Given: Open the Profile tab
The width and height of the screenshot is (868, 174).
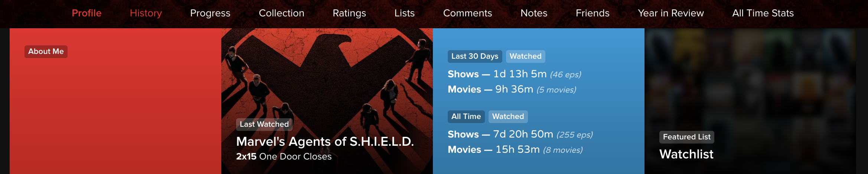Looking at the screenshot, I should click(87, 13).
